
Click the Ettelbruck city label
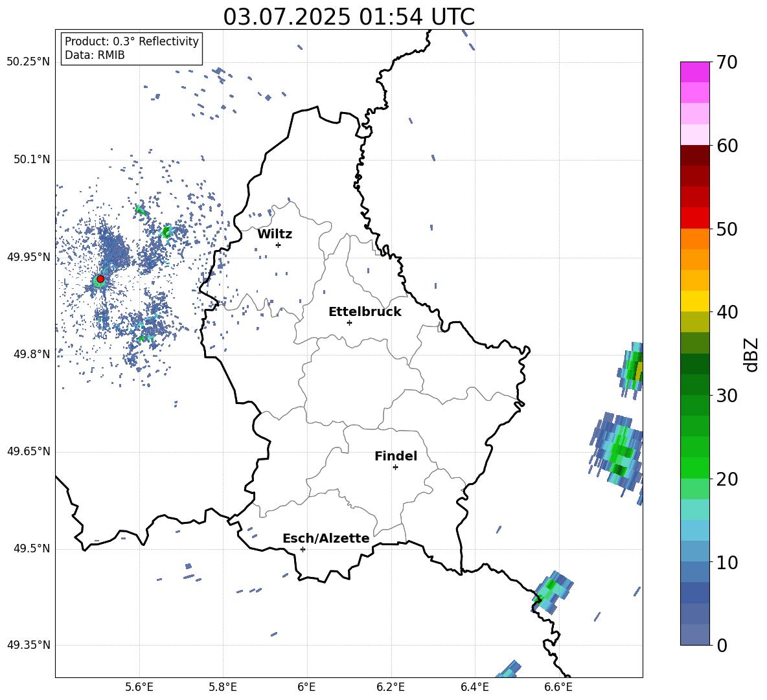[365, 312]
